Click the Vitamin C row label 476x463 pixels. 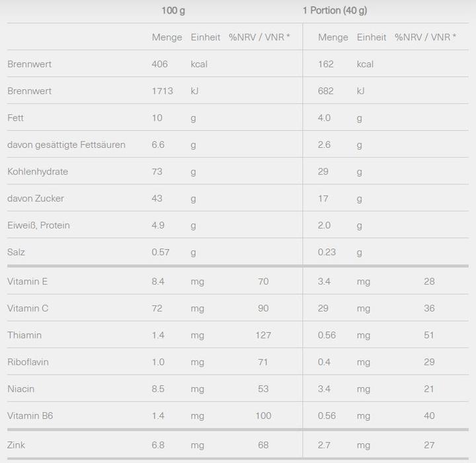(x=28, y=308)
